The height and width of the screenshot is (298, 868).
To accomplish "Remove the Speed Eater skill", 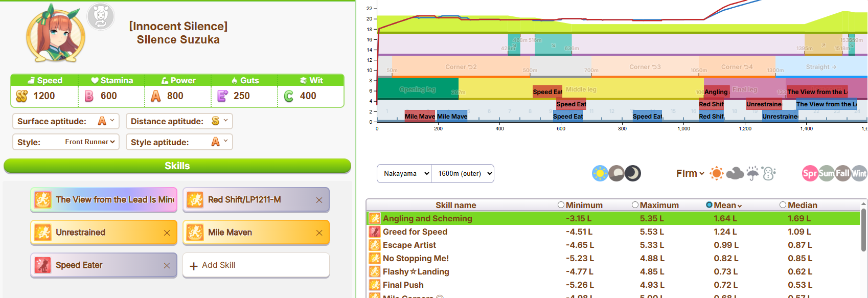I will 167,265.
